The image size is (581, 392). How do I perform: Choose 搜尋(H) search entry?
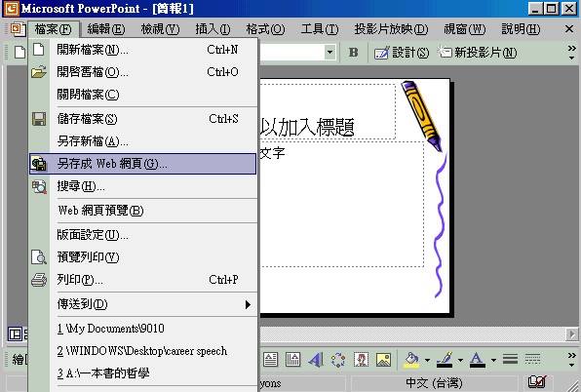(143, 186)
